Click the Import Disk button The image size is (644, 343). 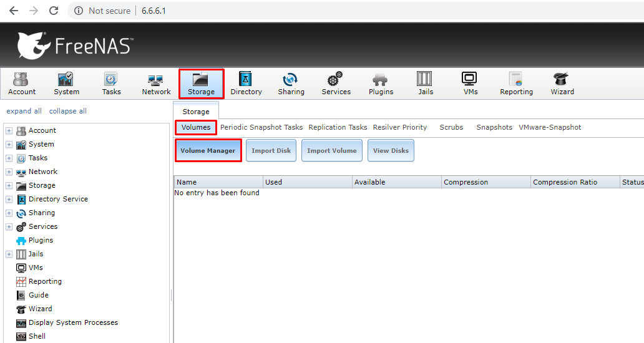coord(271,150)
